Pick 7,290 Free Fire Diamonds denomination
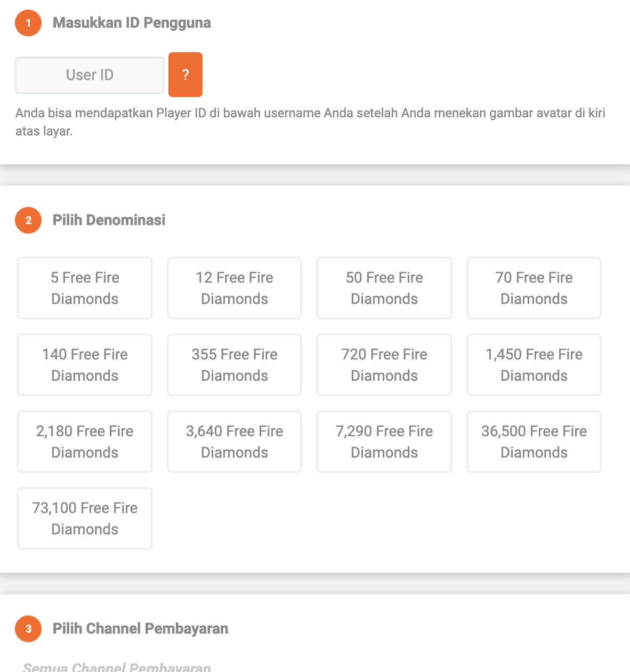The image size is (630, 672). (x=384, y=442)
